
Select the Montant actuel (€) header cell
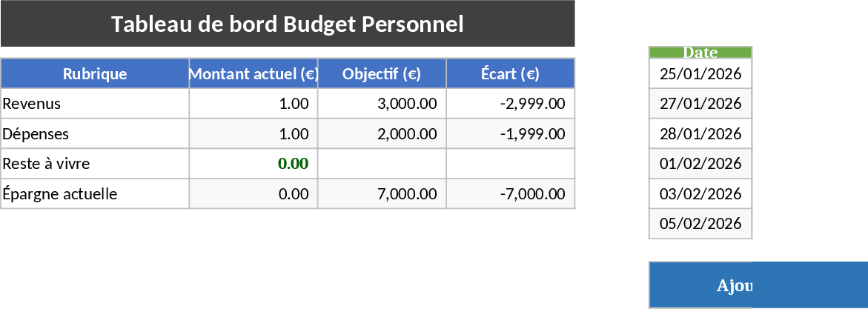[x=254, y=73]
